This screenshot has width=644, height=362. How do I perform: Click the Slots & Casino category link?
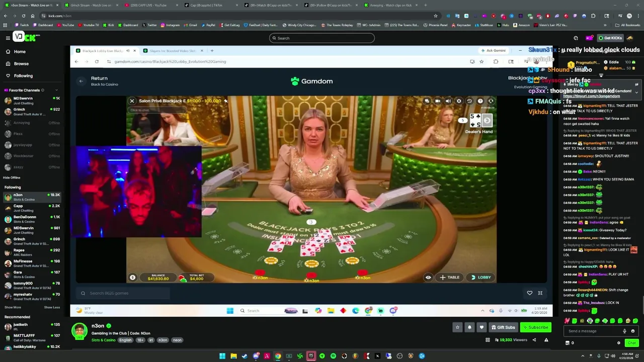point(103,340)
